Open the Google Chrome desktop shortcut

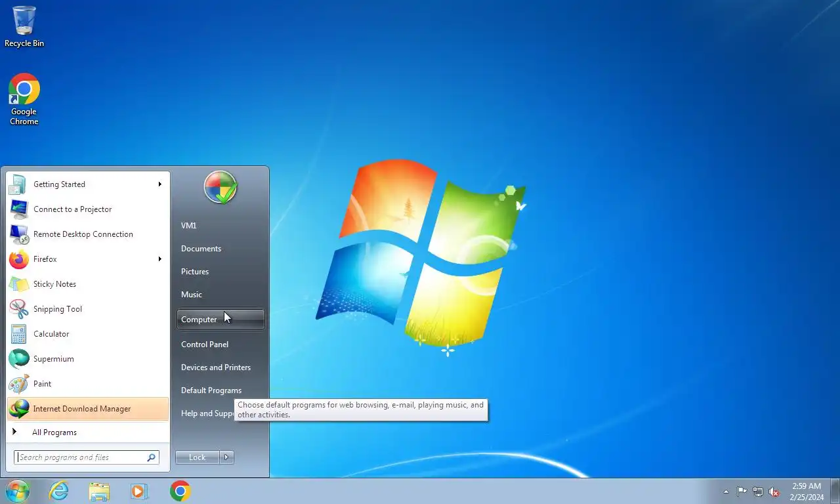[24, 99]
